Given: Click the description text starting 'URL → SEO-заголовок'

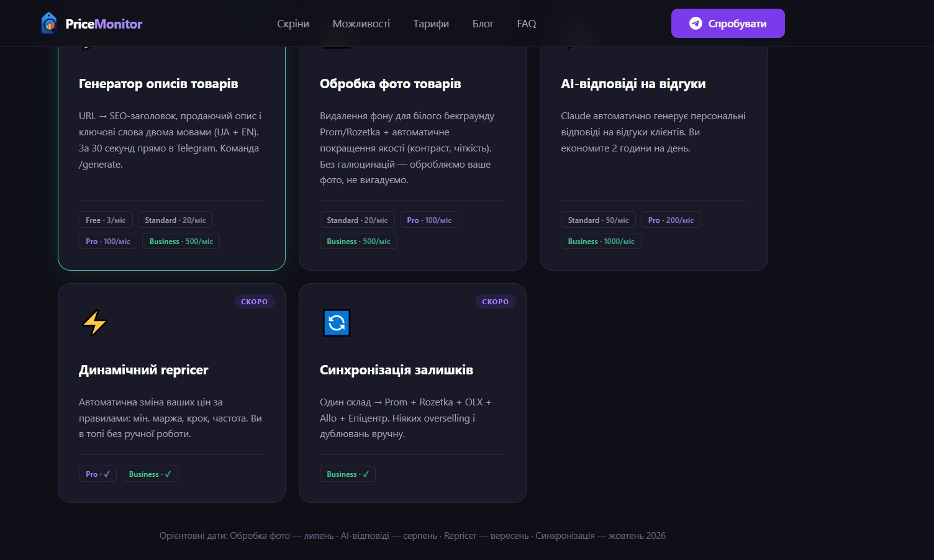Looking at the screenshot, I should click(170, 140).
